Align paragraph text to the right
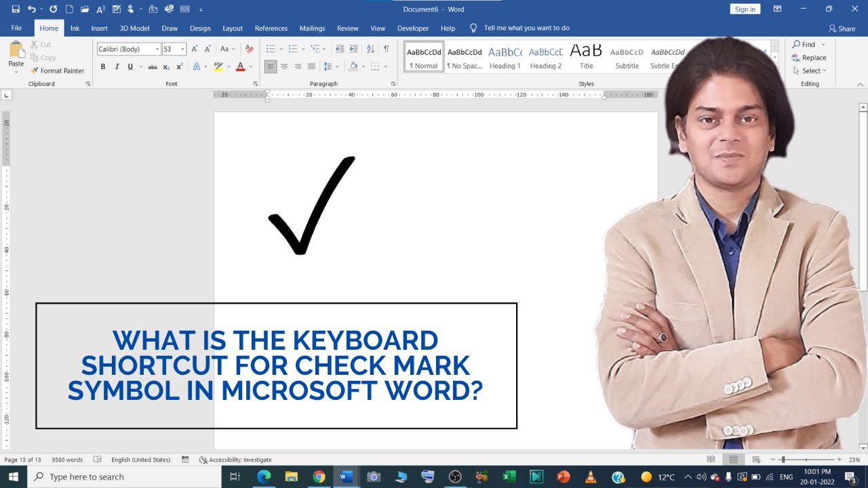The image size is (868, 488). 298,66
